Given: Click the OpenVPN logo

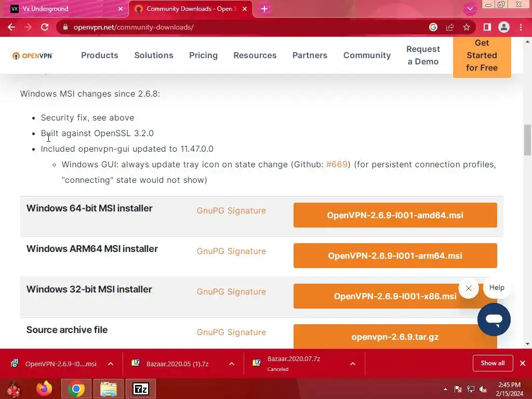Looking at the screenshot, I should (33, 56).
